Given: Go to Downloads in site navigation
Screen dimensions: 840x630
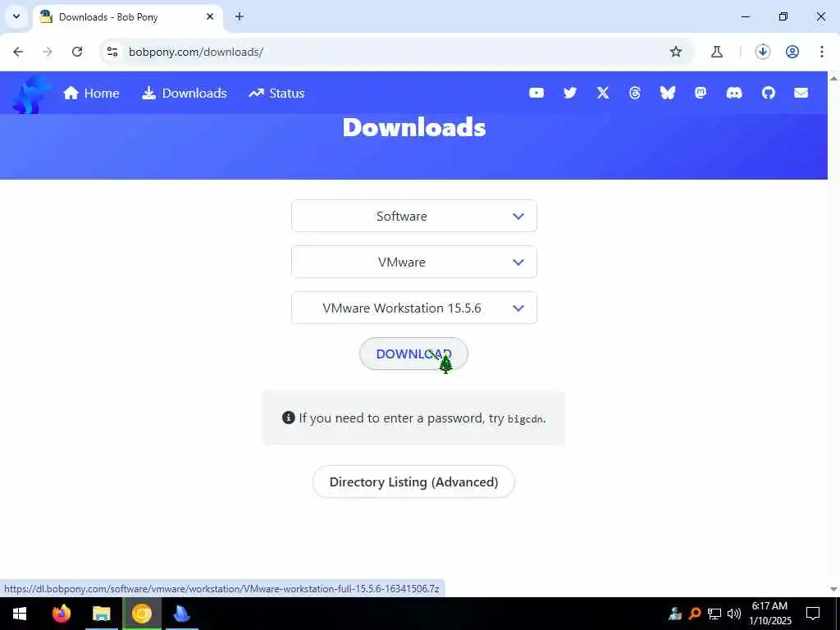Looking at the screenshot, I should tap(185, 94).
